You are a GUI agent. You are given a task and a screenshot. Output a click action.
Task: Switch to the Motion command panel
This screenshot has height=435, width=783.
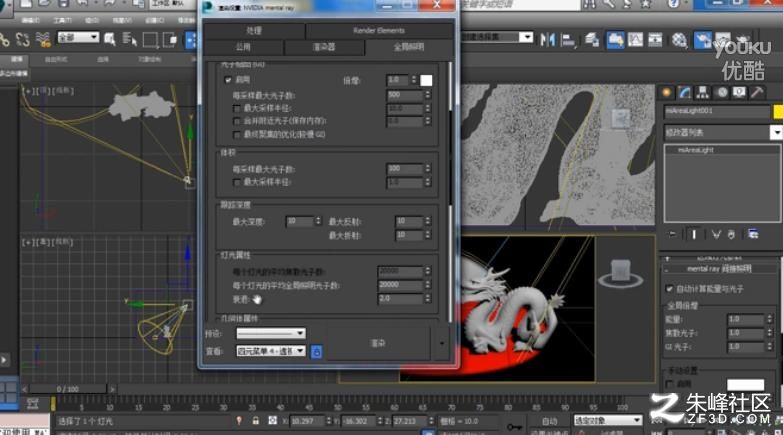coord(722,92)
